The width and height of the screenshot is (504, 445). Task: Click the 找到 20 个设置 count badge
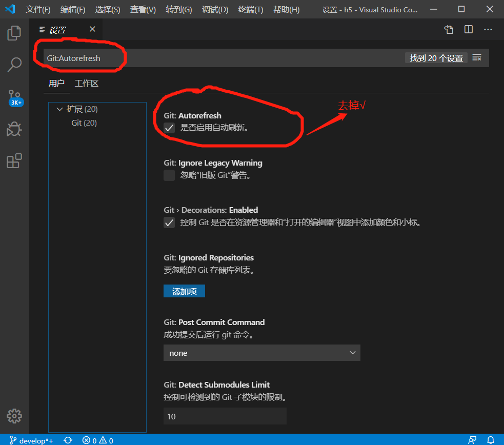pyautogui.click(x=436, y=58)
